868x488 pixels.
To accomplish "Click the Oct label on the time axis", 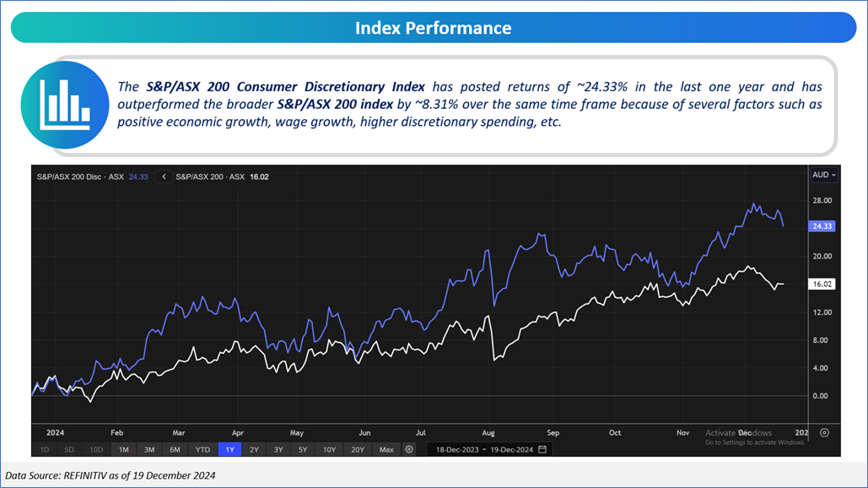I will [615, 432].
